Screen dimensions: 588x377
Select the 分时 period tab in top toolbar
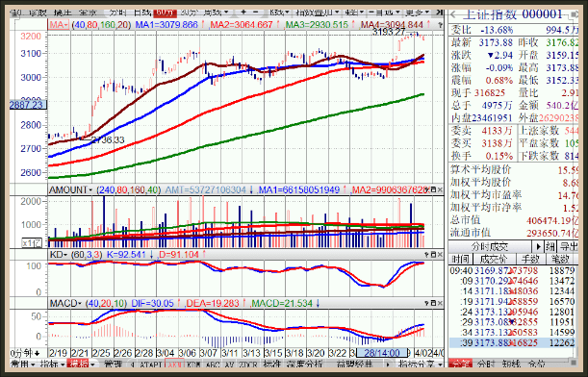[118, 13]
